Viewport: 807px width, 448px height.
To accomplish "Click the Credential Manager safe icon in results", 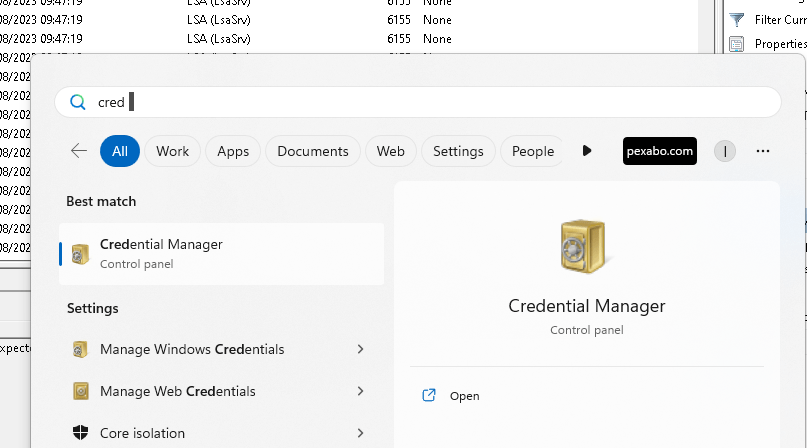I will click(80, 254).
